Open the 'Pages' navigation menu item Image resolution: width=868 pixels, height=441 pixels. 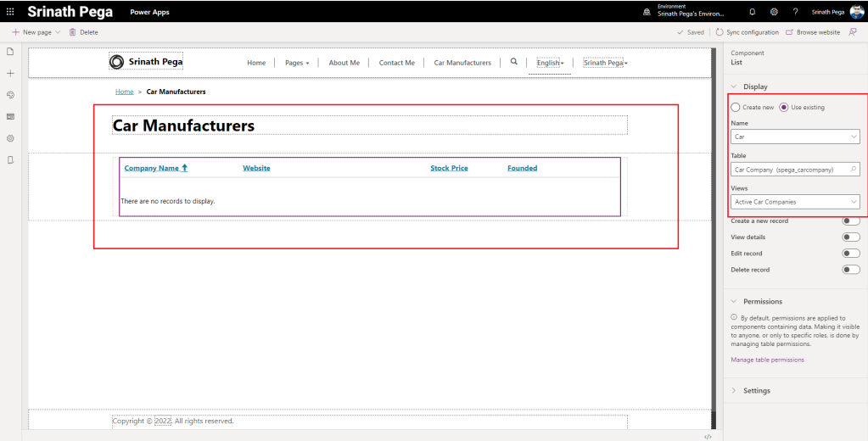297,63
